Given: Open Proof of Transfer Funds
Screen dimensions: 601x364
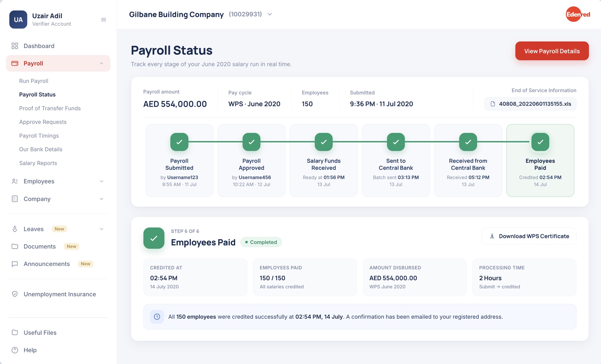Looking at the screenshot, I should 50,108.
